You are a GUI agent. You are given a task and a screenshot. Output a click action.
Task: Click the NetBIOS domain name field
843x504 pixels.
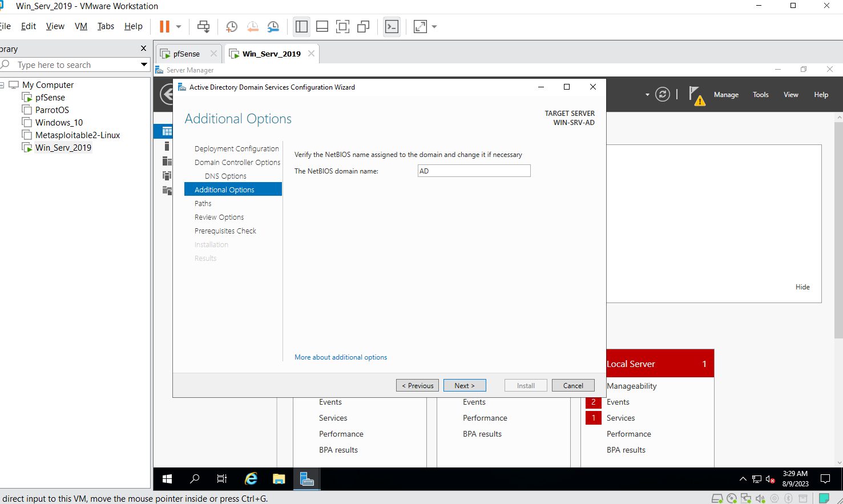click(474, 171)
